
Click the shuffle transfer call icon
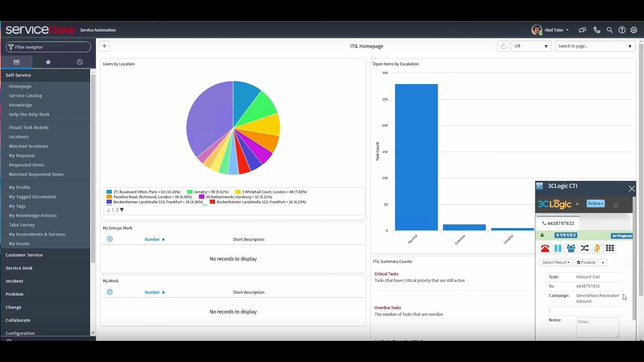tap(584, 248)
